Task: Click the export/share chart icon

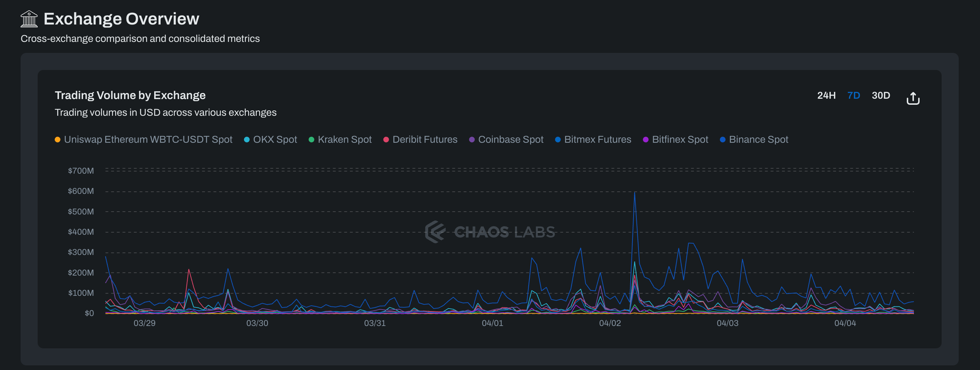Action: (x=912, y=98)
